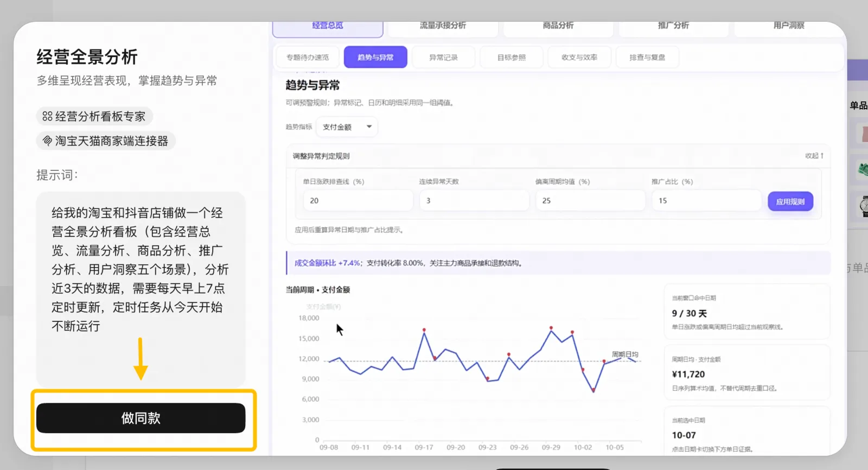Image resolution: width=868 pixels, height=470 pixels.
Task: Open the 目标参照 sub-tab
Action: pyautogui.click(x=512, y=57)
